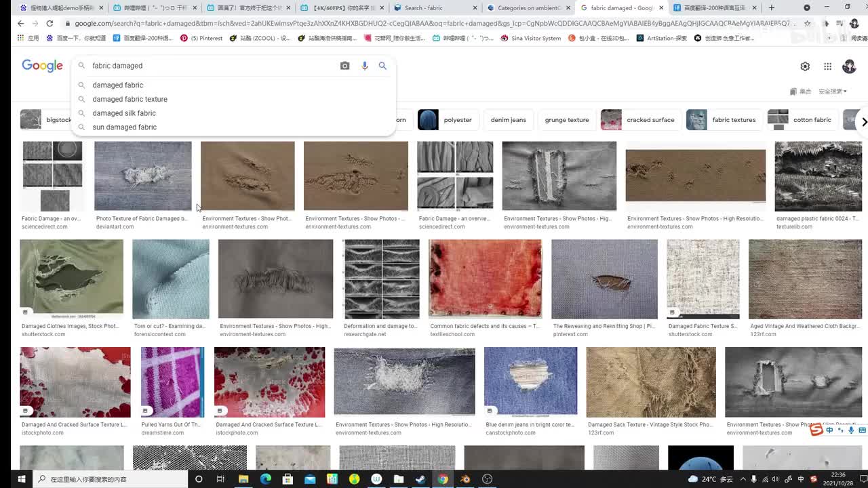Filter by the 'fabric textures' chip
Image resolution: width=868 pixels, height=488 pixels.
(x=723, y=120)
